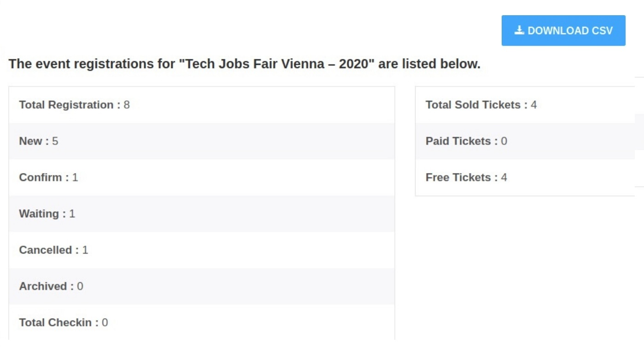
Task: Click the Free Tickets value 4
Action: click(504, 178)
